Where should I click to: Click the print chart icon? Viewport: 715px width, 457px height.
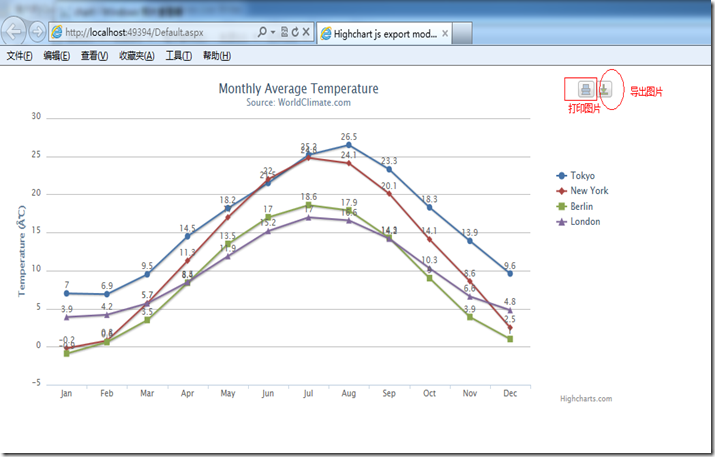(585, 90)
